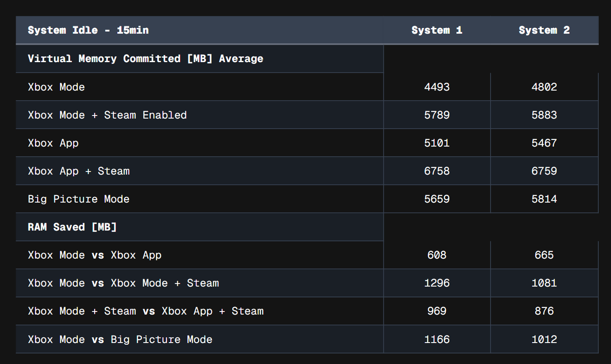The height and width of the screenshot is (364, 611).
Task: Click the 'Virtual Memory Committed [MB] Average' heading
Action: (146, 59)
